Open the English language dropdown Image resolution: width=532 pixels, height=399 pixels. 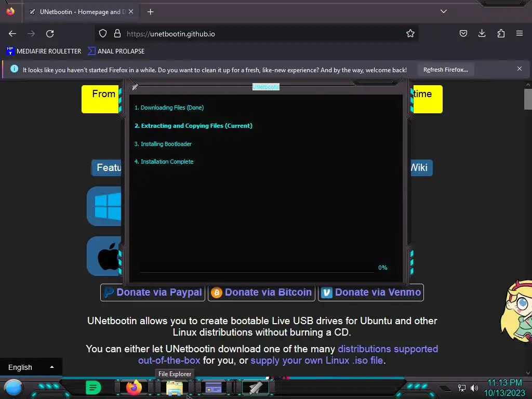(x=31, y=367)
